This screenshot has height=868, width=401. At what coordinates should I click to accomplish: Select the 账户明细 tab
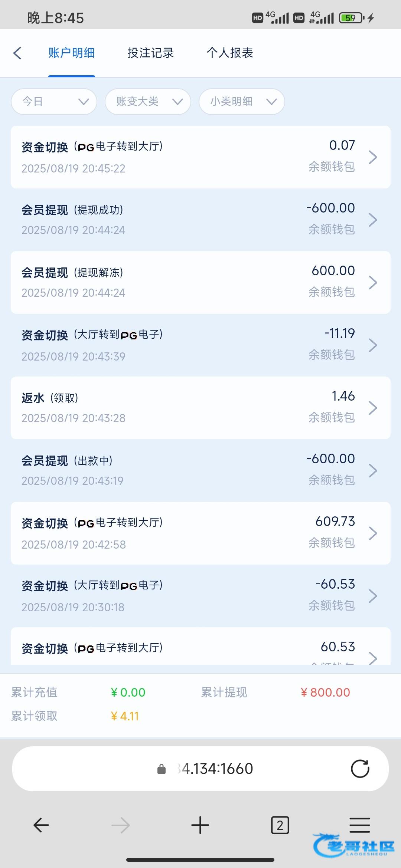[x=71, y=53]
